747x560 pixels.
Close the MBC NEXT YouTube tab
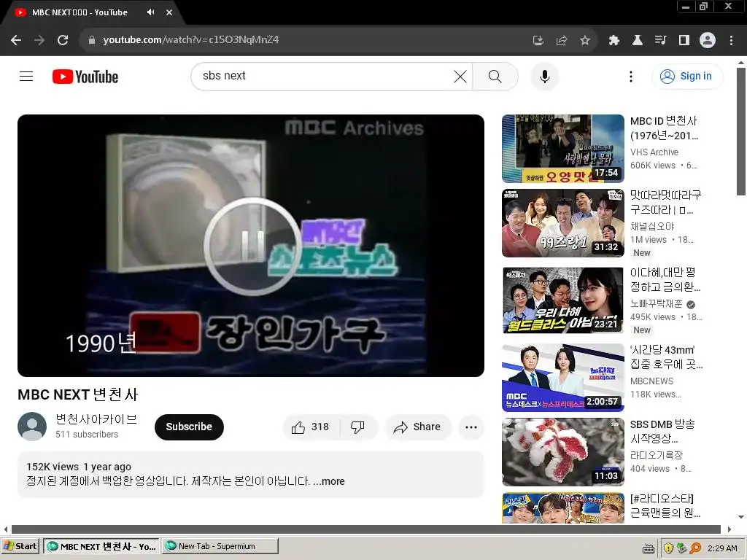coord(169,12)
